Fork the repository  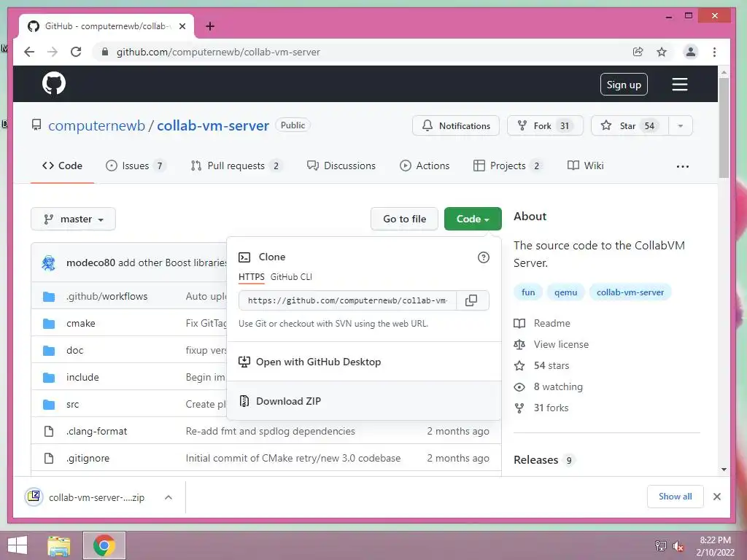[x=545, y=125]
